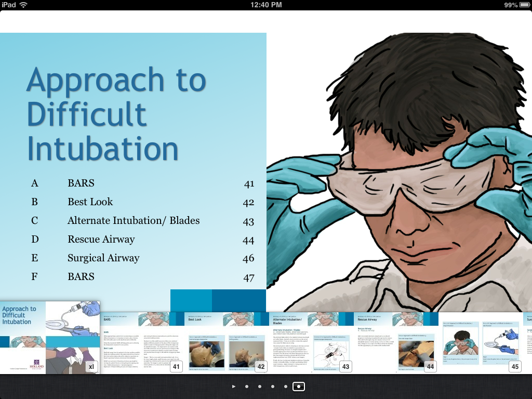Open the page 42 Best Look thumbnail
This screenshot has width=532, height=399.
click(x=227, y=343)
